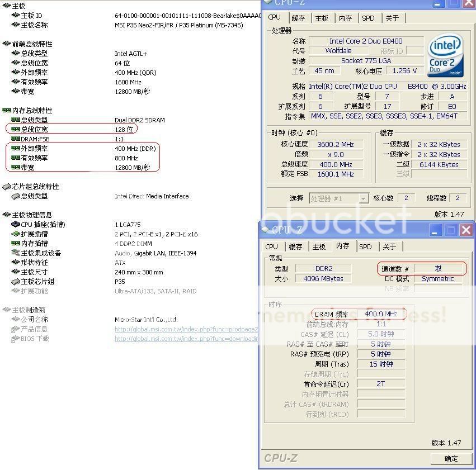
Task: Open 主板 tab in the upper CPU-Z window
Action: tap(322, 18)
